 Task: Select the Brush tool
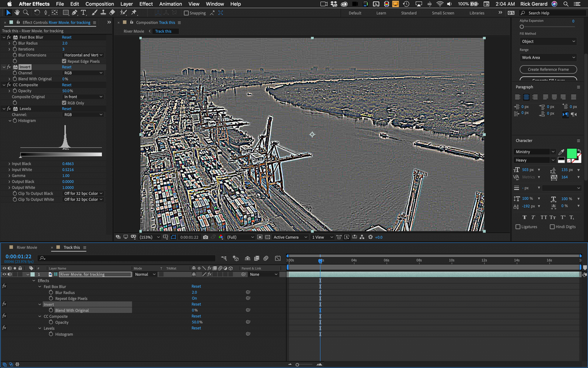tap(95, 13)
